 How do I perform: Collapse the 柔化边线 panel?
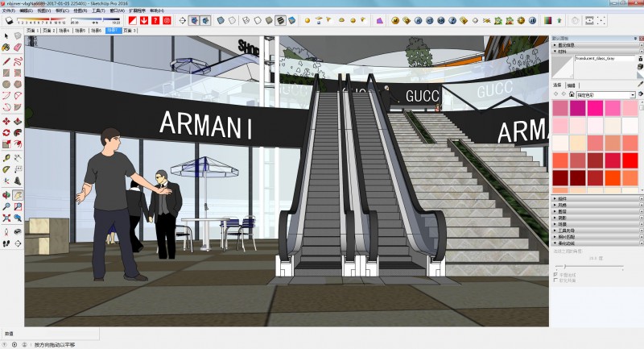pyautogui.click(x=595, y=243)
